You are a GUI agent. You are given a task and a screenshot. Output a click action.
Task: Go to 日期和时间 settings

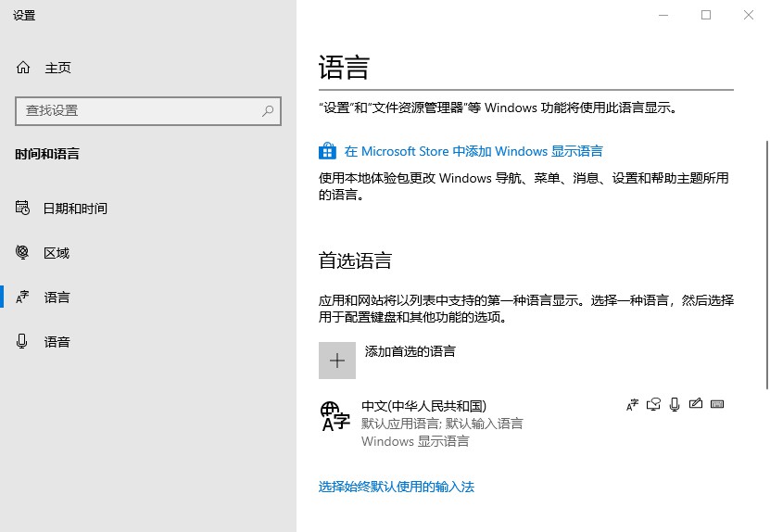pos(75,209)
